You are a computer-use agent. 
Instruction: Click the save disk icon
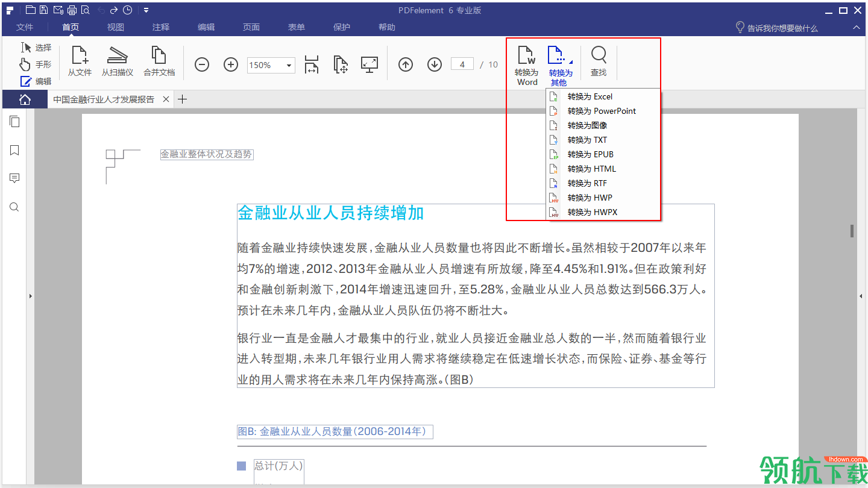[44, 10]
